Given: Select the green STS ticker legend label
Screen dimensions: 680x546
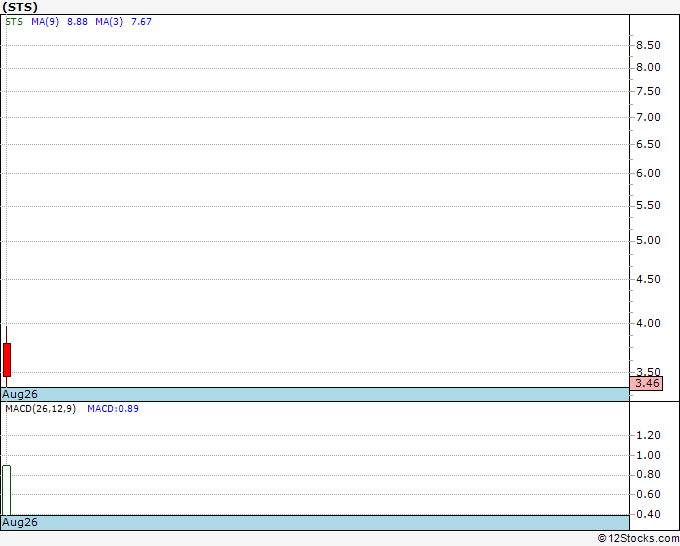Looking at the screenshot, I should [x=14, y=22].
